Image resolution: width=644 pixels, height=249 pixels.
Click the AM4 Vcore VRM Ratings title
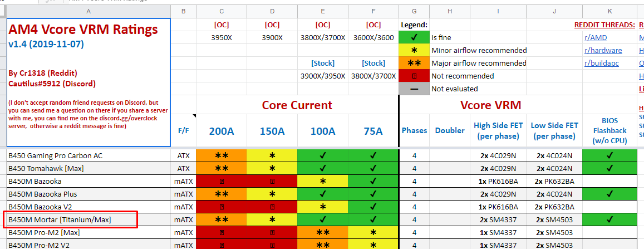click(x=83, y=29)
